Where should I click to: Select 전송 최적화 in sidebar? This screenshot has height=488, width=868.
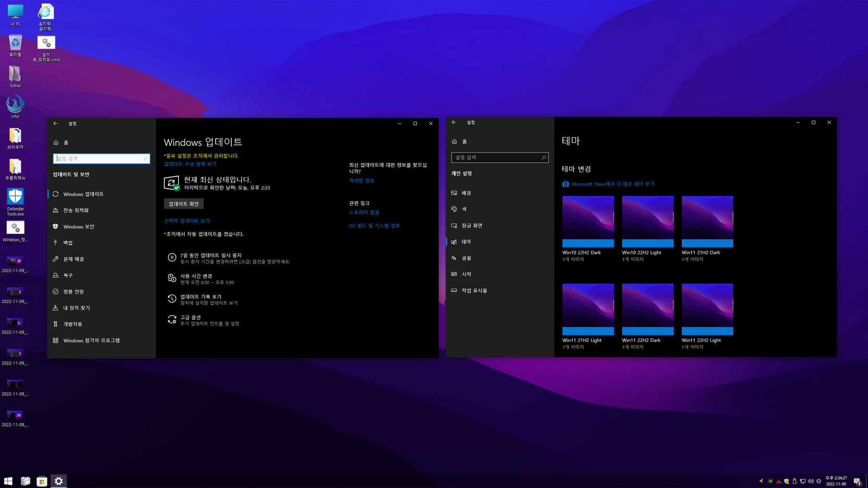(x=101, y=210)
